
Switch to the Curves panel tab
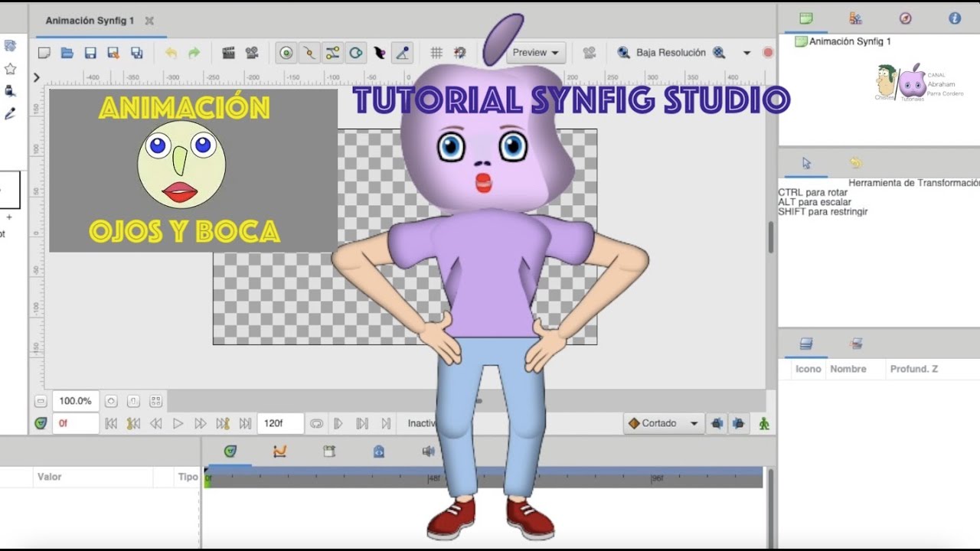279,452
